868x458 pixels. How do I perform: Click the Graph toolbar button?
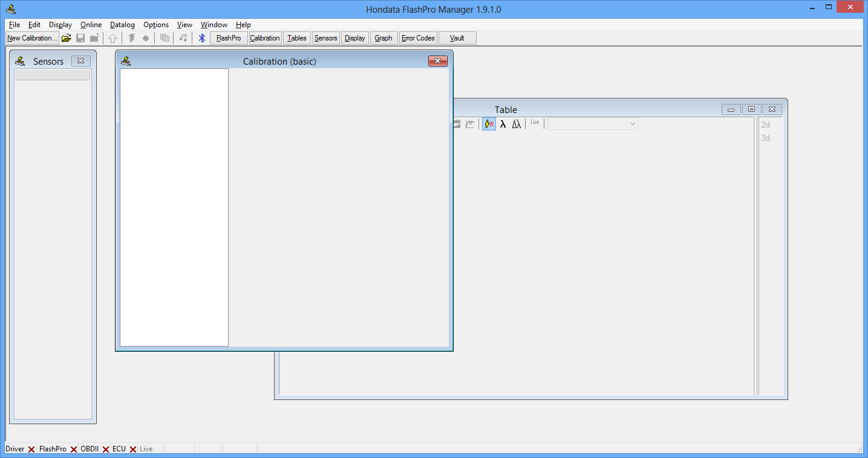pos(383,38)
